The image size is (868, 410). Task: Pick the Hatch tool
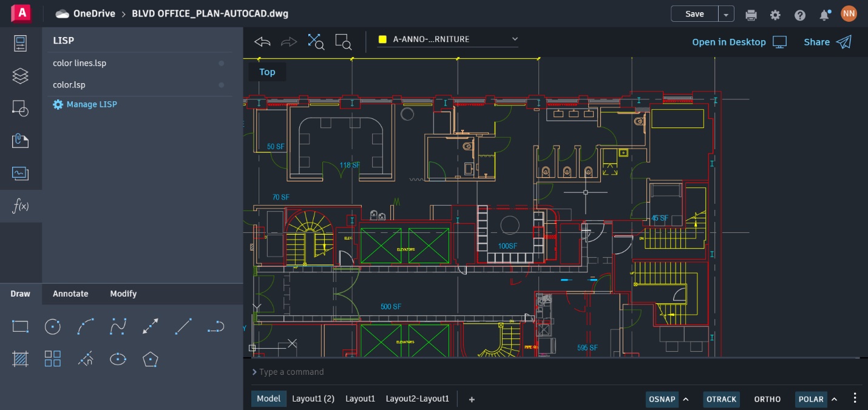pyautogui.click(x=20, y=359)
